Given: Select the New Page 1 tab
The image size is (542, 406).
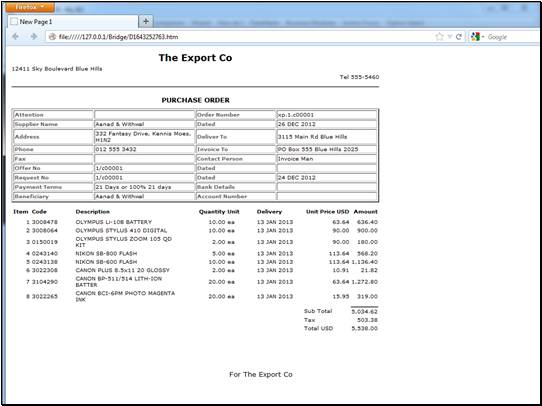Looking at the screenshot, I should coord(73,22).
